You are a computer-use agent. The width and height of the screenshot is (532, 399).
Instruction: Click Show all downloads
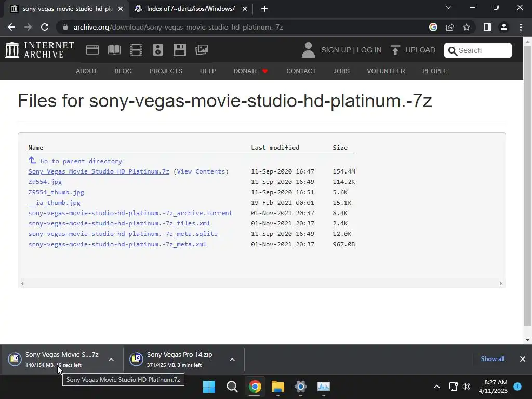[493, 359]
